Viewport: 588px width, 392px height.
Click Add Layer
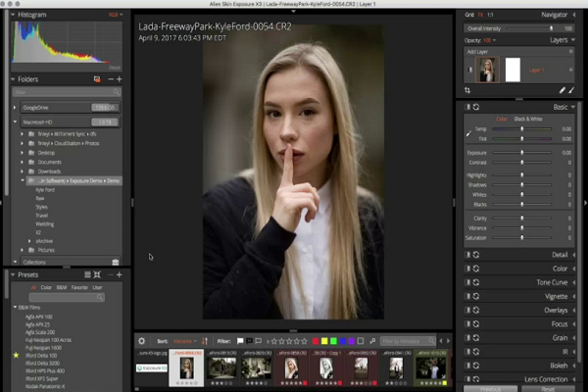(x=477, y=52)
